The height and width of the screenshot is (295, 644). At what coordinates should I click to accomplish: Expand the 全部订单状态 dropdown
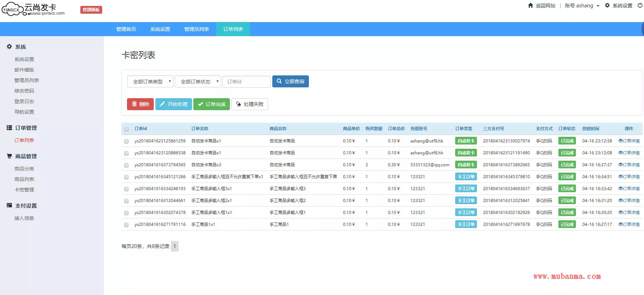[198, 81]
